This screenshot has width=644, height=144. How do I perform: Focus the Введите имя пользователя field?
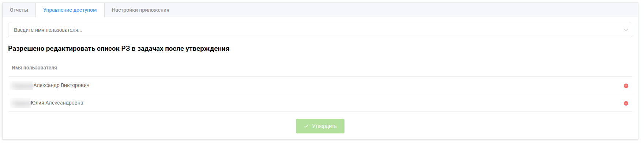320,30
